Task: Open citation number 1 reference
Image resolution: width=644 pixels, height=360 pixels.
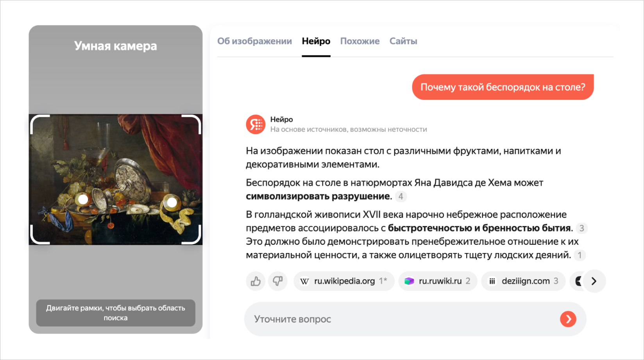Action: click(580, 255)
